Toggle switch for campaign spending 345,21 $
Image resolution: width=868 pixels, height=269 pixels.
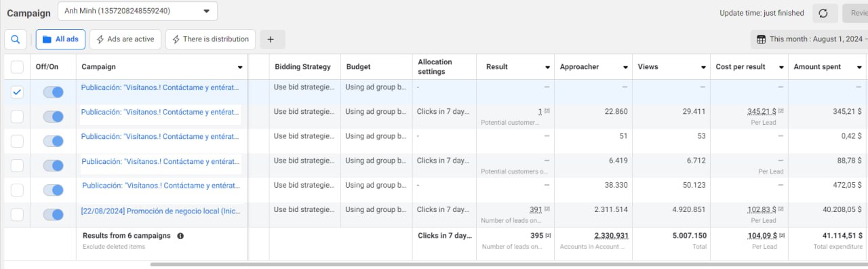[x=53, y=117]
